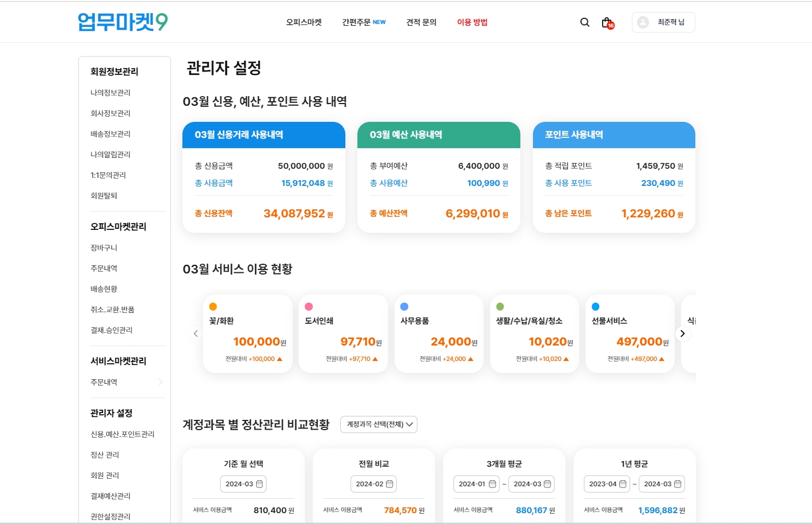The image size is (812, 524).
Task: Open calendar icon in 기준 월 선택
Action: click(260, 484)
